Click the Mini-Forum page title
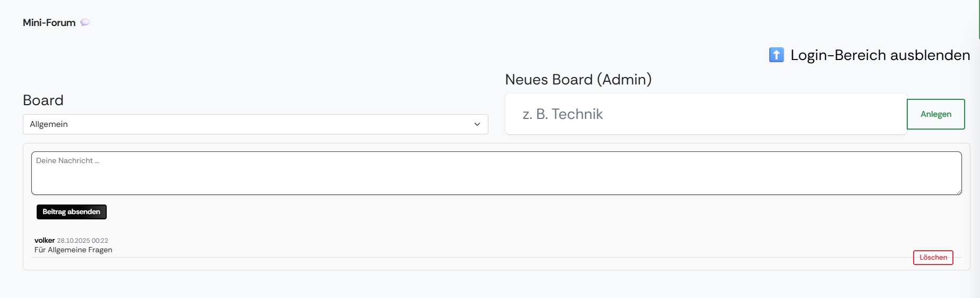 point(49,23)
